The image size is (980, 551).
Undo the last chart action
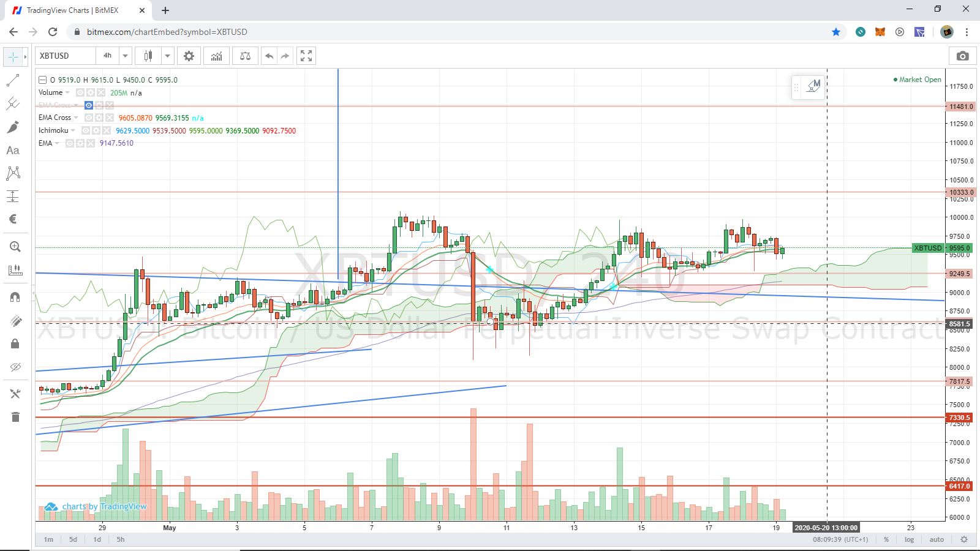(269, 56)
